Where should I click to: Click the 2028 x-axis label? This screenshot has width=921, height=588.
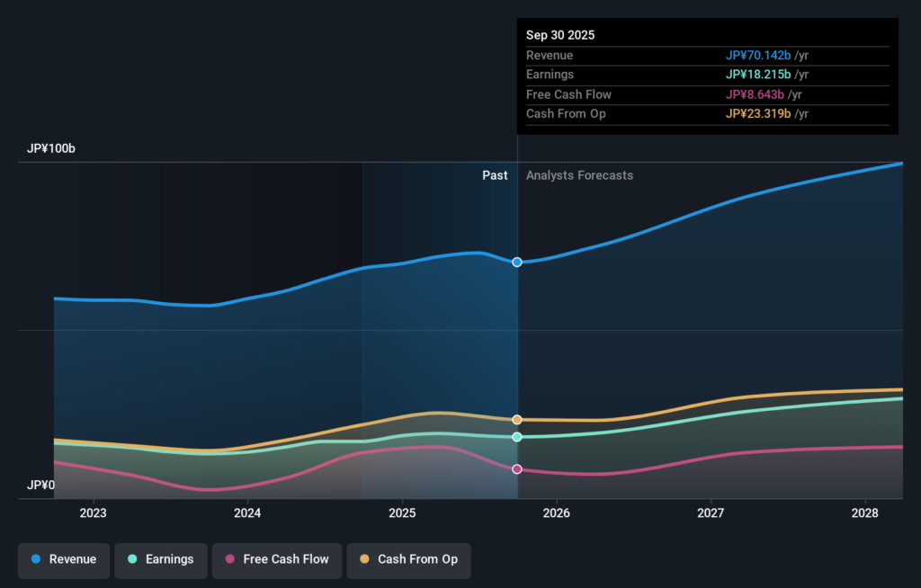pos(865,513)
